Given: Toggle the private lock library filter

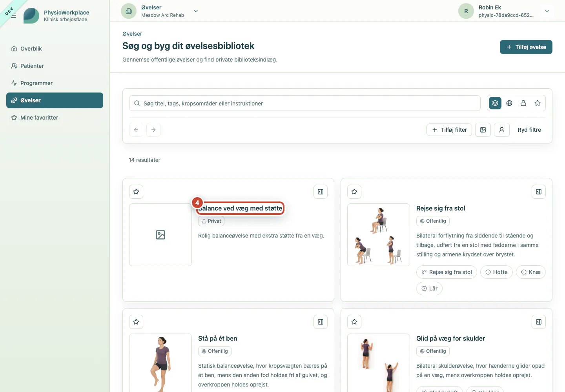Looking at the screenshot, I should click(x=523, y=103).
